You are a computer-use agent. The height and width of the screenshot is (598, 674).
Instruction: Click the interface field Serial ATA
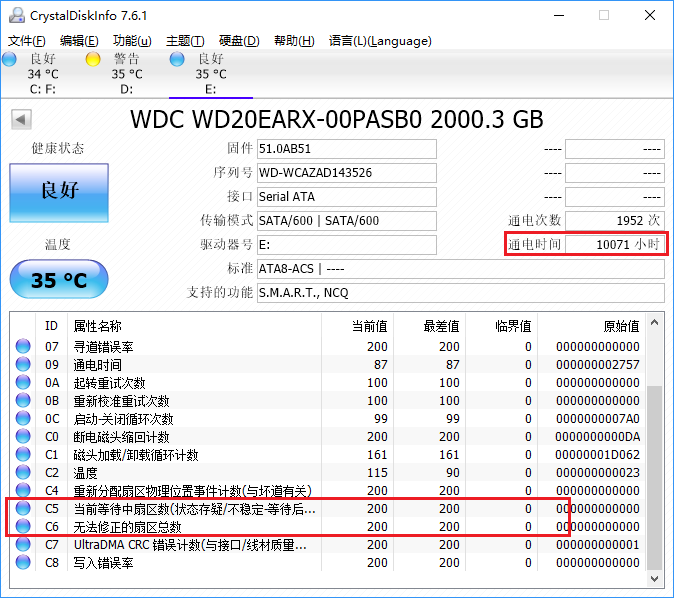(347, 197)
